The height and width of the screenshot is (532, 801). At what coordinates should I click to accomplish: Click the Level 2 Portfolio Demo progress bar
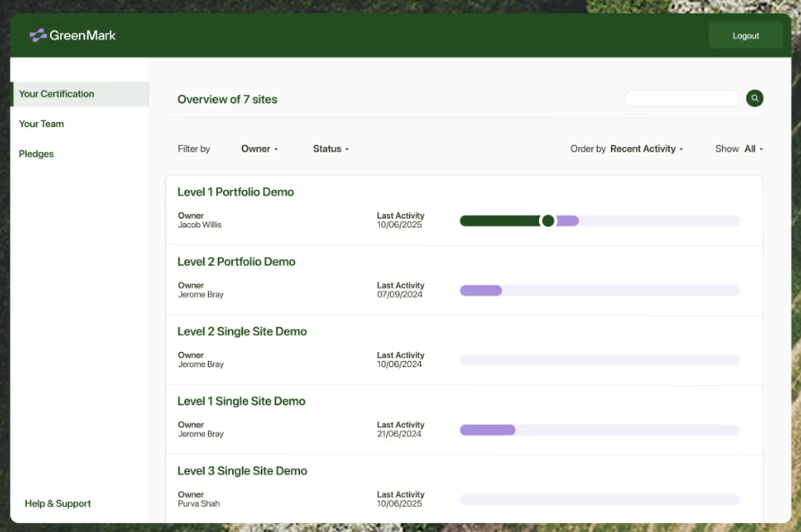tap(599, 290)
